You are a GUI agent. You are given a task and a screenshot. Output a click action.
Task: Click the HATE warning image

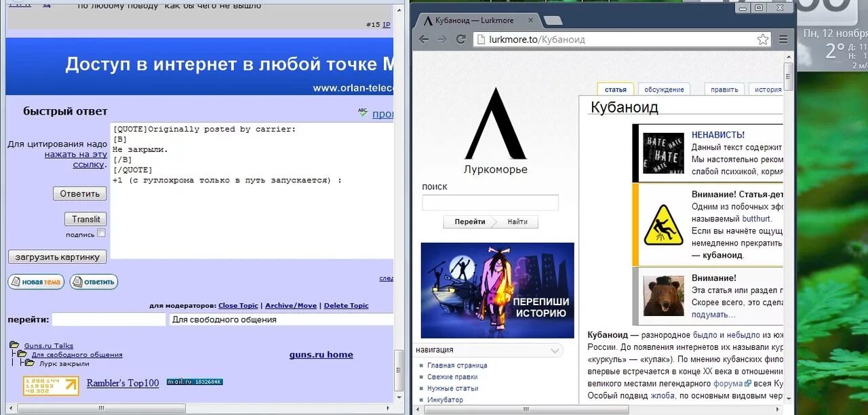(663, 153)
